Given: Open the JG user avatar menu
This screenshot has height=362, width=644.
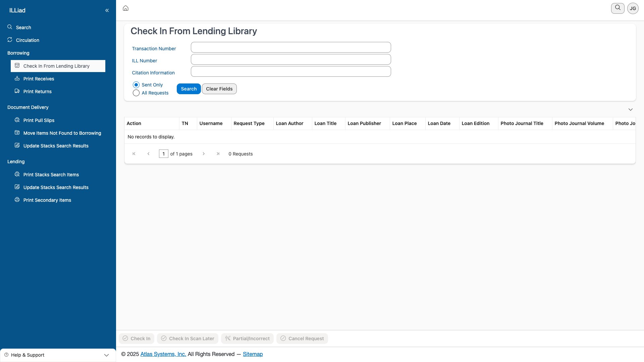Looking at the screenshot, I should (633, 8).
